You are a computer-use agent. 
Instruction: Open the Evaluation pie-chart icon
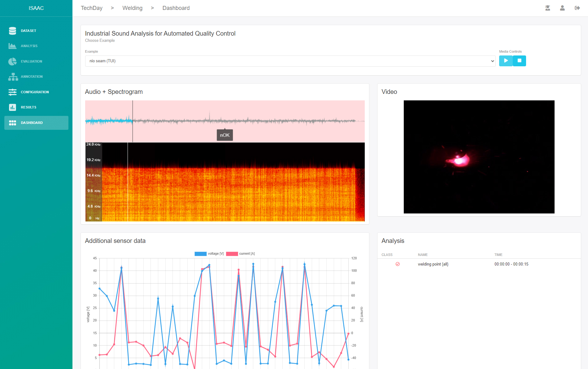[x=12, y=61]
